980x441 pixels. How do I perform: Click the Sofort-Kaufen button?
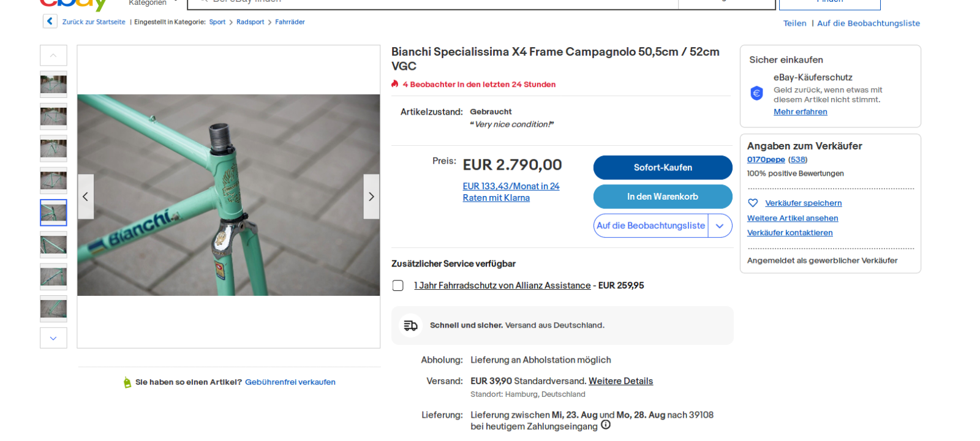pos(663,167)
